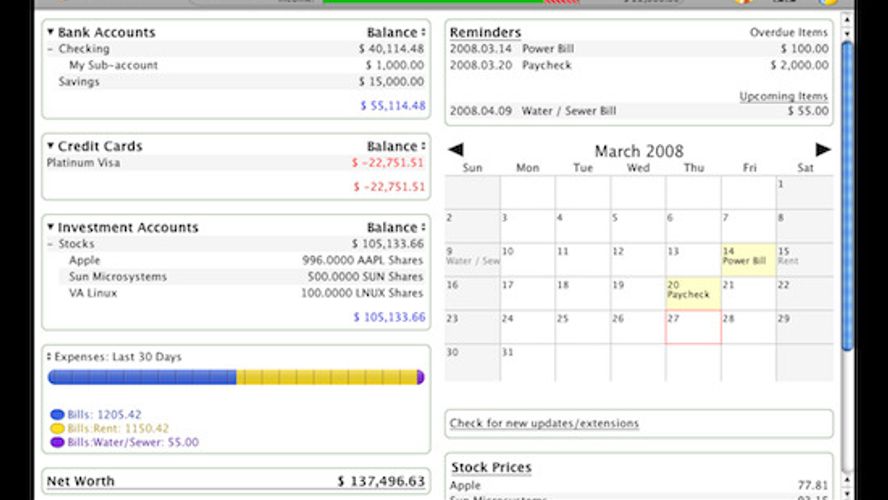This screenshot has height=500, width=888.
Task: Collapse the Bank Accounts section triangle
Action: click(50, 32)
